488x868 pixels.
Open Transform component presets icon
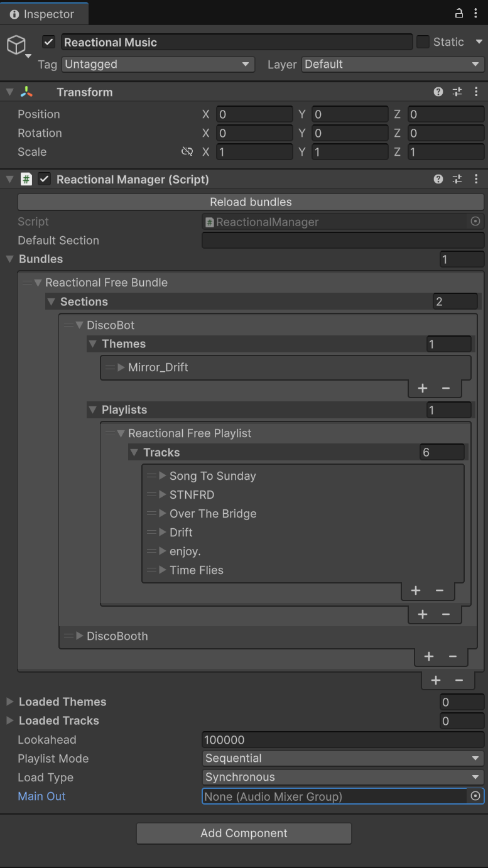[x=457, y=92]
